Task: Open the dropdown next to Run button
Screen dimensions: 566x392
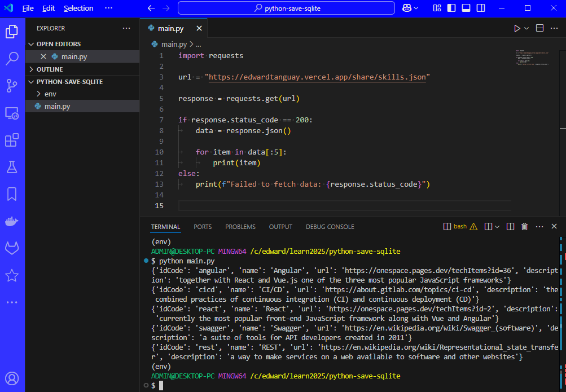Action: [527, 28]
